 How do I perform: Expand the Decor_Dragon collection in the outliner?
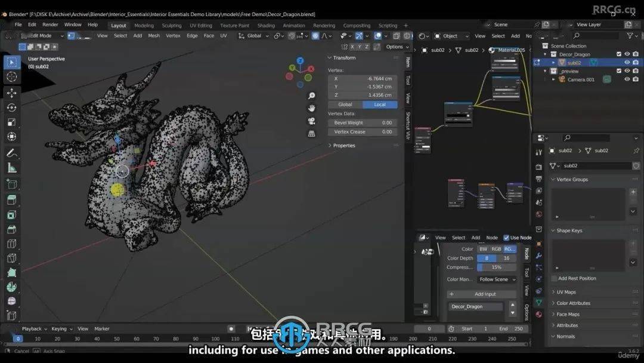(x=546, y=54)
